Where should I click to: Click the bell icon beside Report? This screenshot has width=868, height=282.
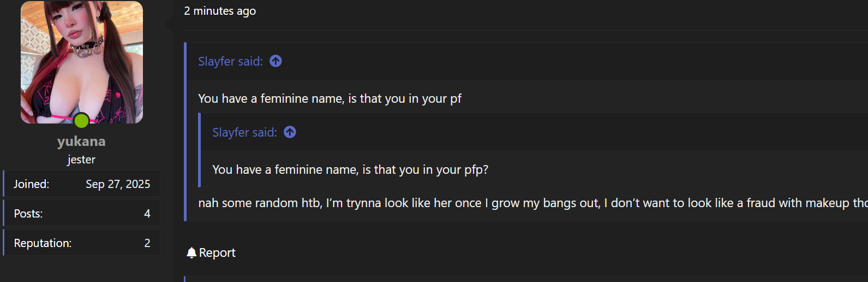click(x=191, y=252)
